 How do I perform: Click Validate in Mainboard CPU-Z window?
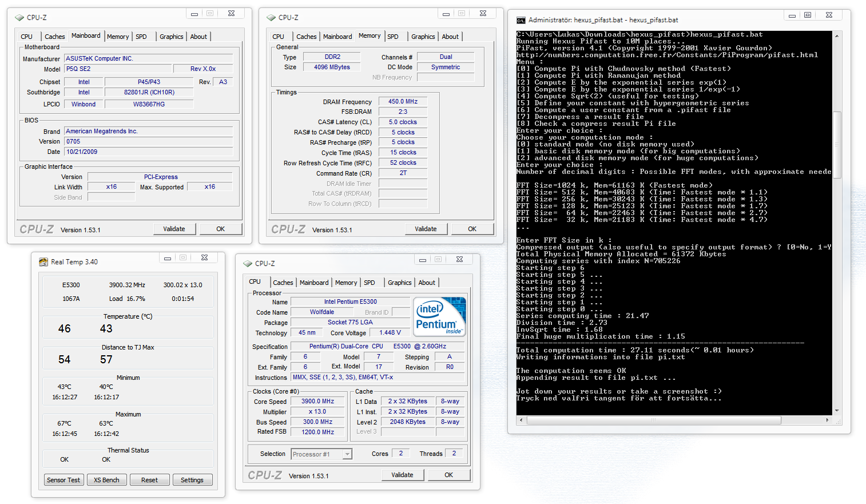coord(174,229)
